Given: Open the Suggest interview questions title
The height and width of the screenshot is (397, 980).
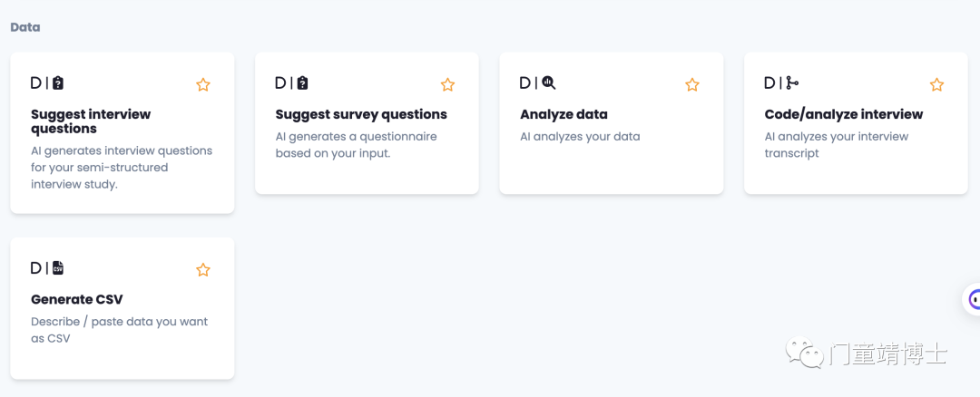Looking at the screenshot, I should 91,121.
